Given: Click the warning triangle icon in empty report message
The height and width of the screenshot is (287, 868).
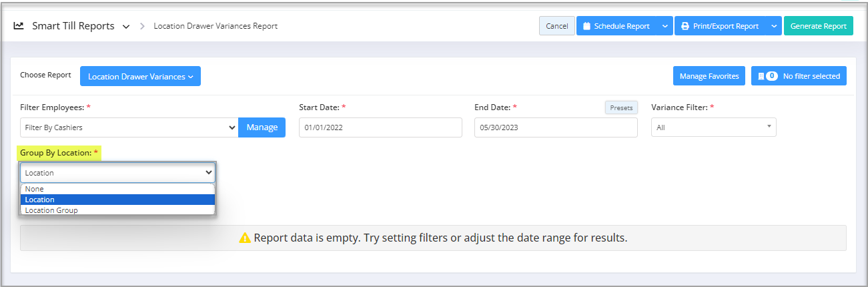Looking at the screenshot, I should pyautogui.click(x=245, y=238).
